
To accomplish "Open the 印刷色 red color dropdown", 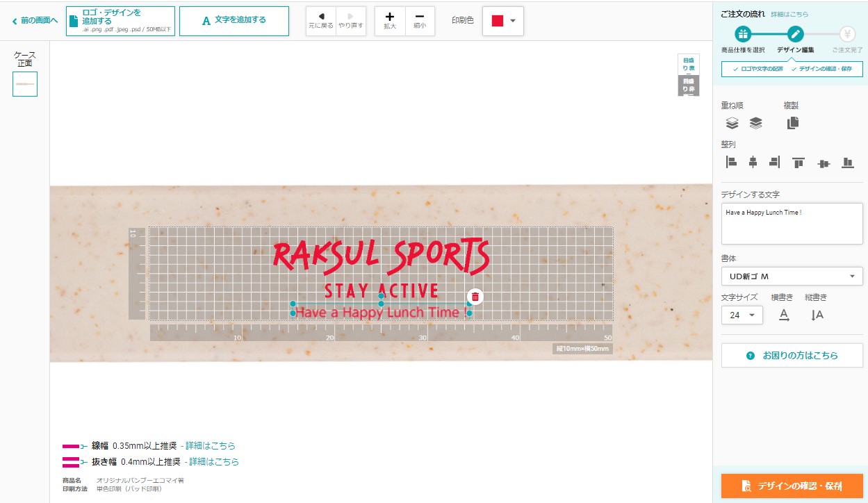I will pyautogui.click(x=503, y=21).
